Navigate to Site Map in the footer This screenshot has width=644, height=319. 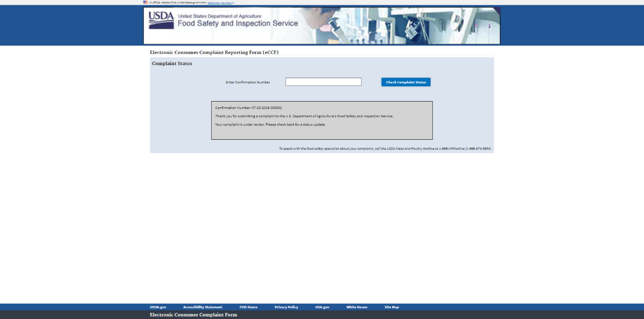click(x=392, y=307)
